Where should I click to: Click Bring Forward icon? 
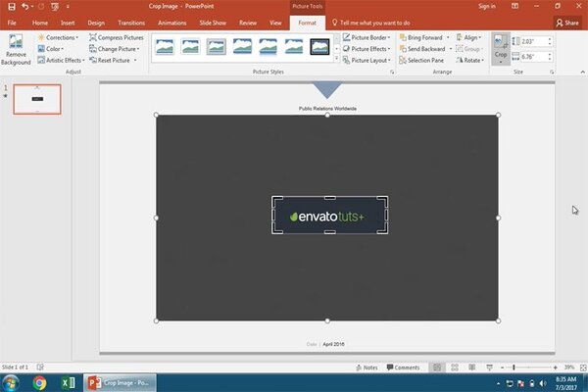point(403,37)
